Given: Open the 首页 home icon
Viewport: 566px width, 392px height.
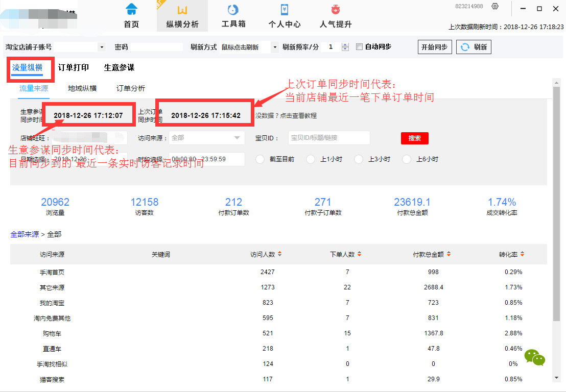Looking at the screenshot, I should coord(131,10).
